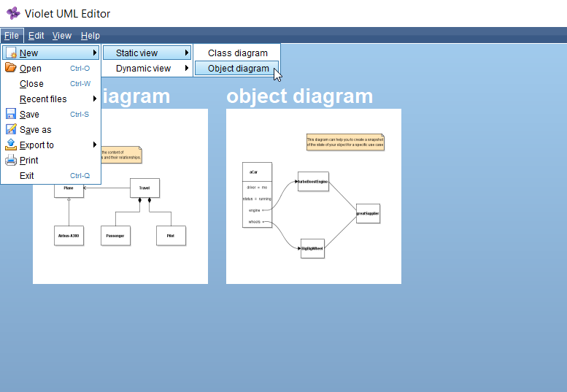The image size is (567, 392).
Task: Create a new Class diagram
Action: pyautogui.click(x=237, y=53)
